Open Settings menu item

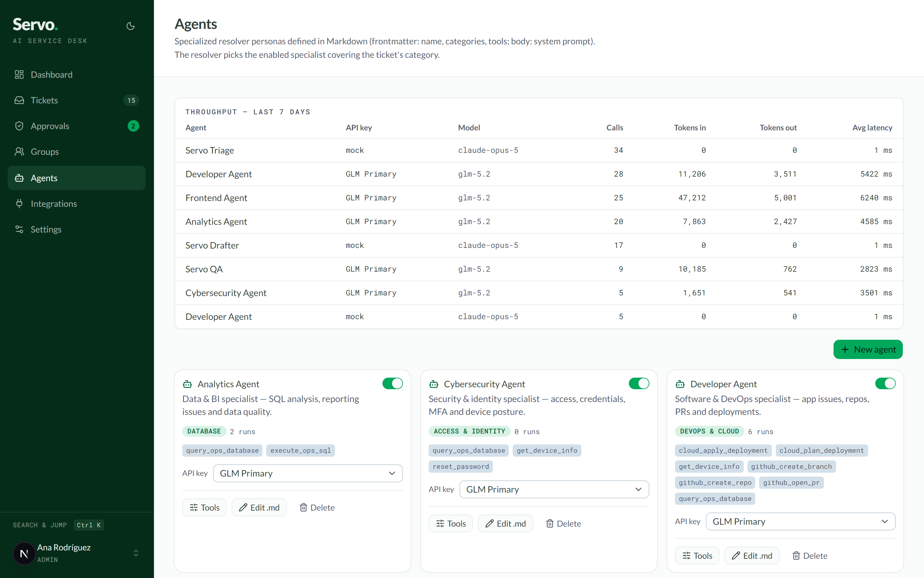tap(76, 229)
